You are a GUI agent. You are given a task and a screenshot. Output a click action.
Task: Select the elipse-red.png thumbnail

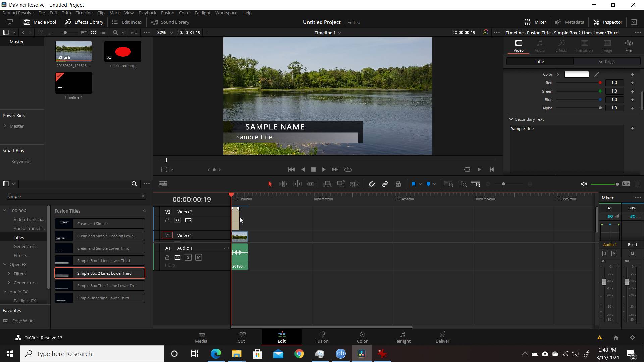[x=123, y=52]
